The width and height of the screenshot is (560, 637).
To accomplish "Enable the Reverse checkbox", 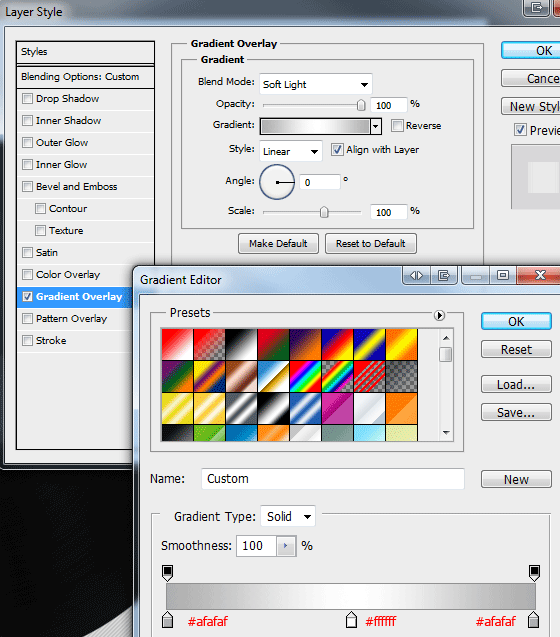I will tap(397, 126).
